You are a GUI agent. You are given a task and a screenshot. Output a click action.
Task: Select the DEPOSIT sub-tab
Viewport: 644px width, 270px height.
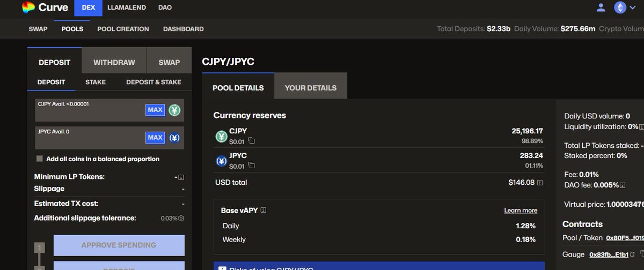click(x=51, y=82)
